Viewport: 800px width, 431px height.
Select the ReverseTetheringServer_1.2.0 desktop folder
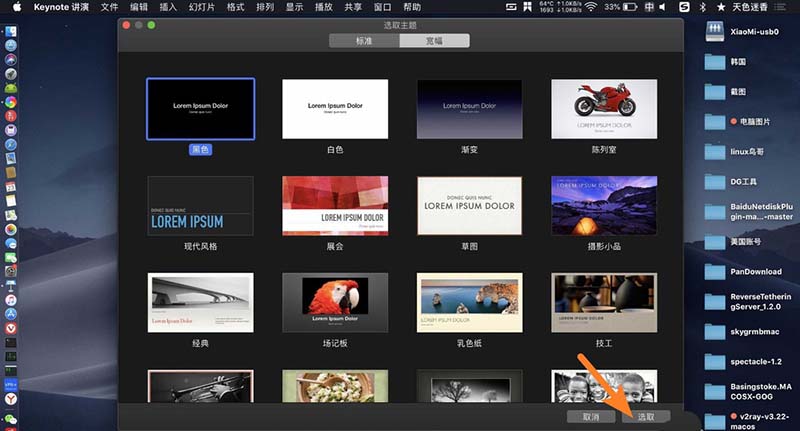715,302
